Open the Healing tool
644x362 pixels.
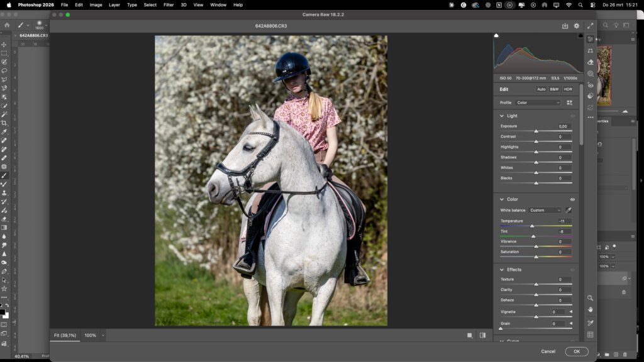tap(590, 62)
